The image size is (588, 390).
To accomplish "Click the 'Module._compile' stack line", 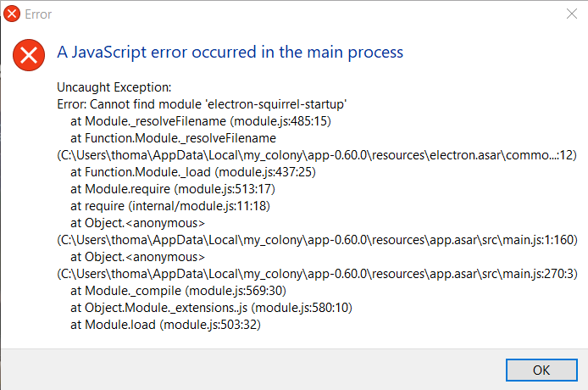I will 179,291.
